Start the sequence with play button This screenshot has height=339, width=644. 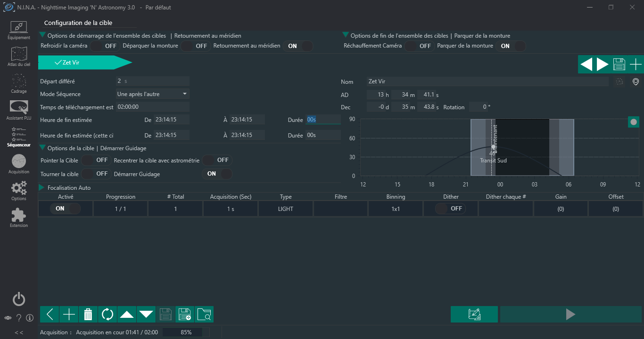pos(570,314)
